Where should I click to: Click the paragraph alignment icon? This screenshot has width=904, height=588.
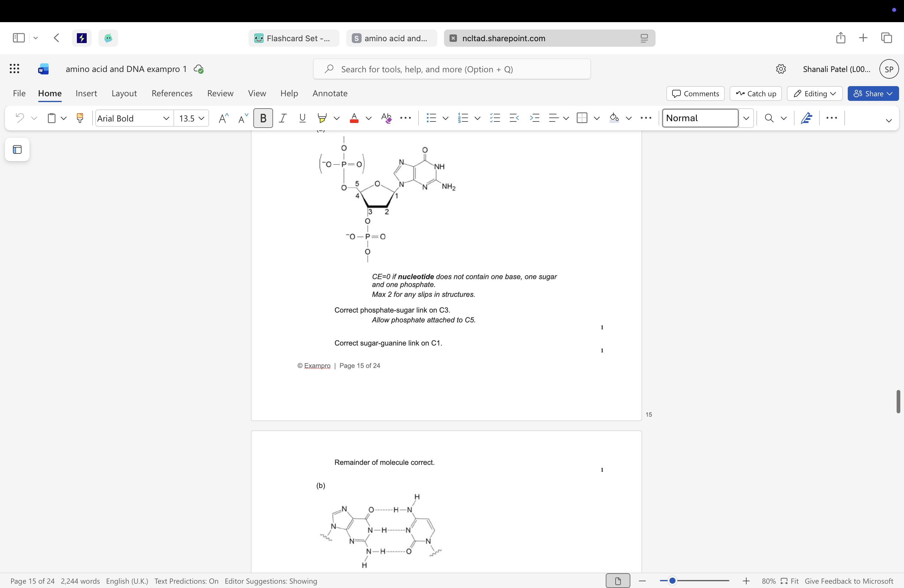pos(554,118)
